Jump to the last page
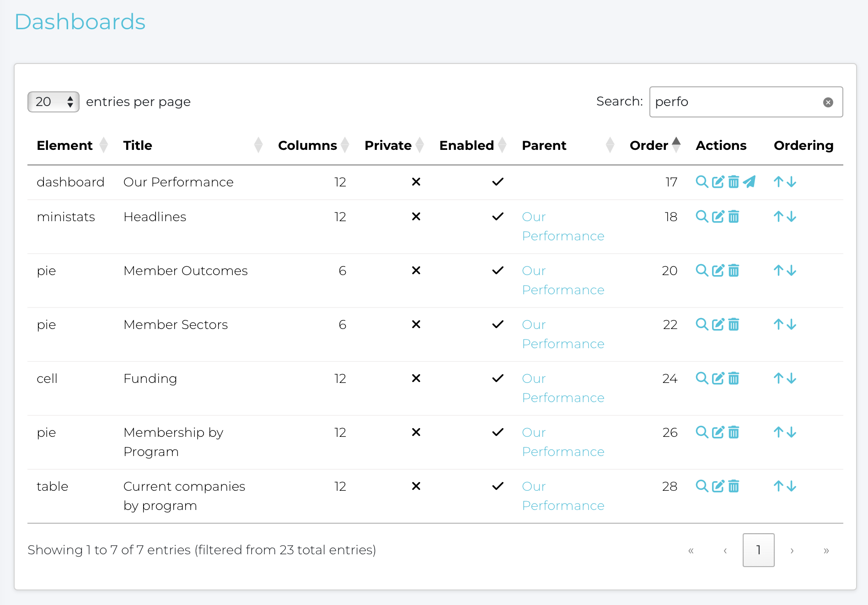This screenshot has width=868, height=605. pos(826,551)
